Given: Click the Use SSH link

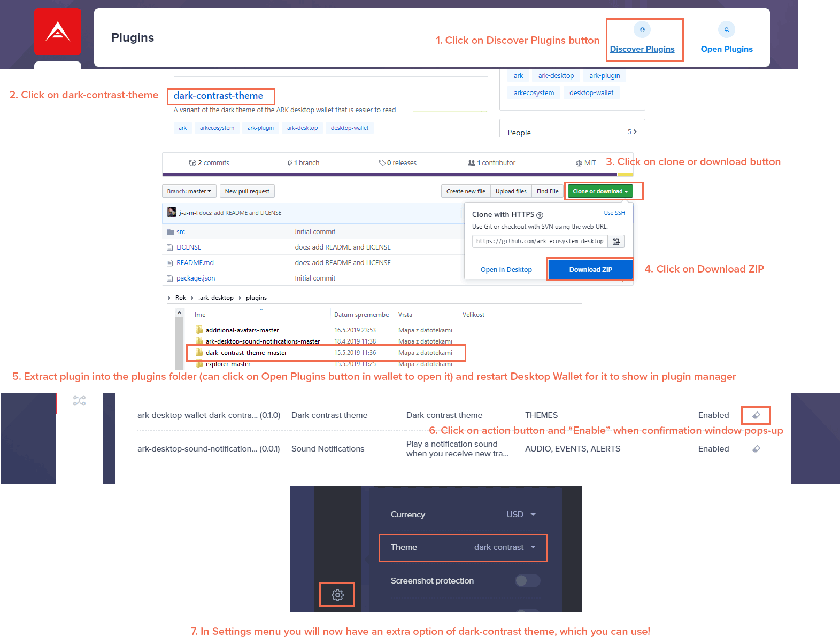Looking at the screenshot, I should 614,213.
